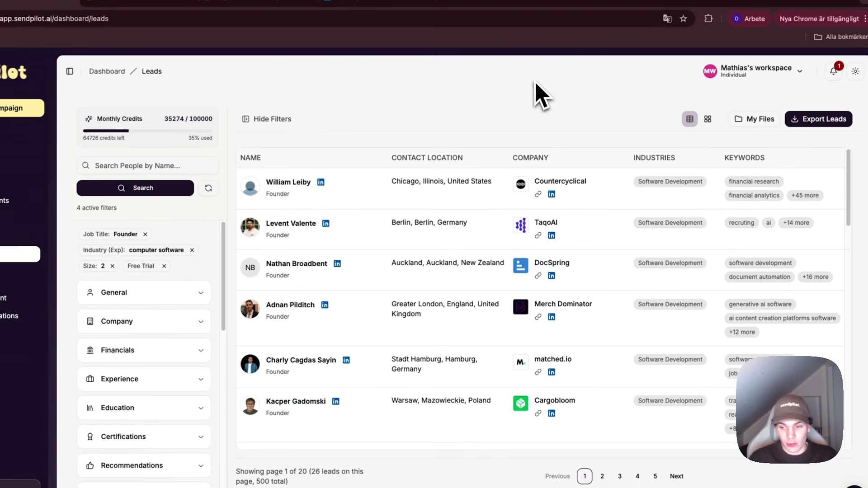Open Kacper Gadomski's LinkedIn profile icon
Viewport: 868px width, 488px height.
(336, 401)
